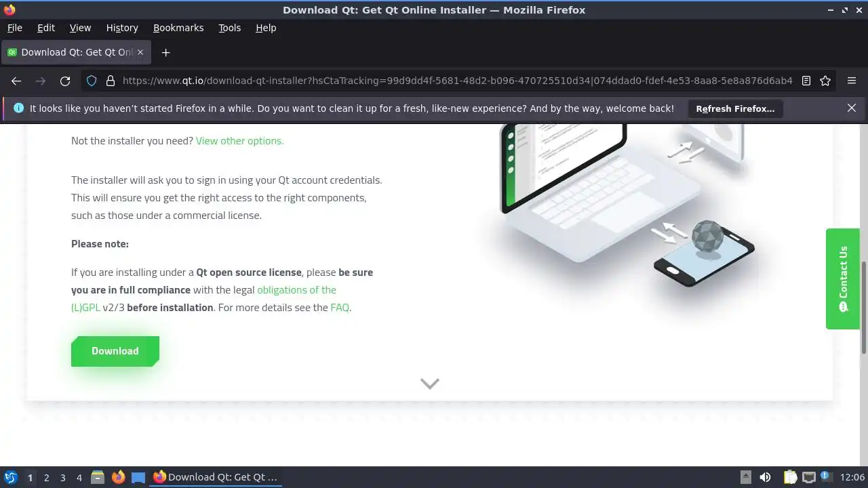Switch to workspace 3
The width and height of the screenshot is (868, 488).
[x=63, y=477]
